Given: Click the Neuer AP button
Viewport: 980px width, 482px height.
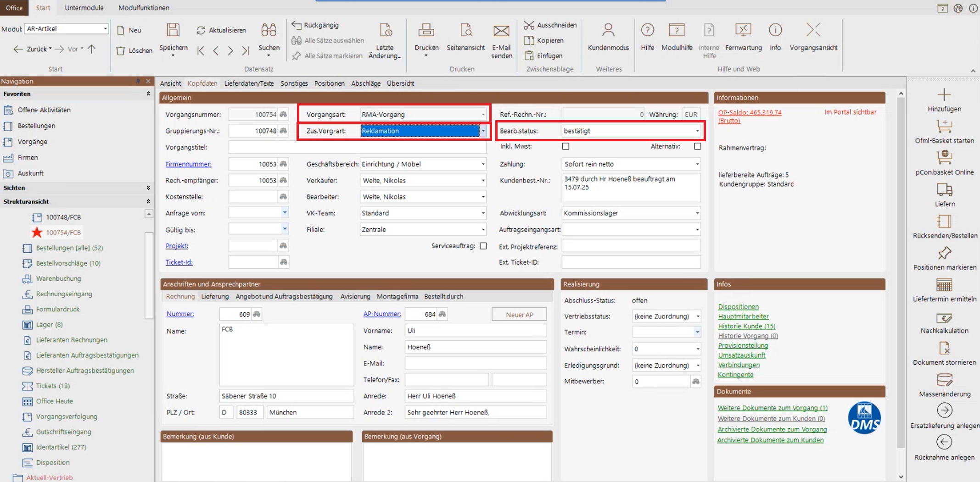Looking at the screenshot, I should pyautogui.click(x=519, y=315).
